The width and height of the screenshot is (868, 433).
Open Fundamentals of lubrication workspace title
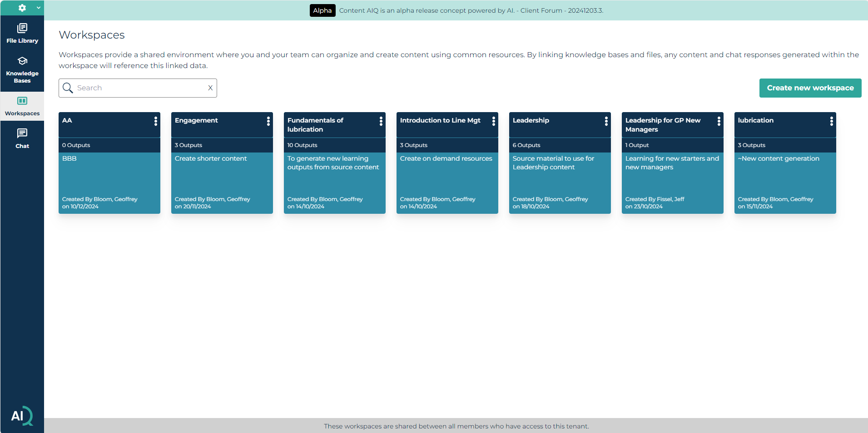[x=315, y=125]
